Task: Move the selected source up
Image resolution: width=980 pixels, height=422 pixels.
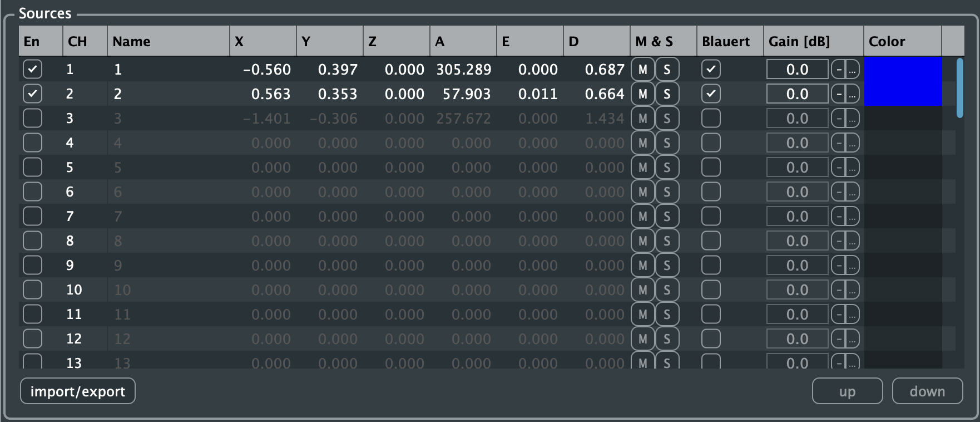Action: coord(847,391)
